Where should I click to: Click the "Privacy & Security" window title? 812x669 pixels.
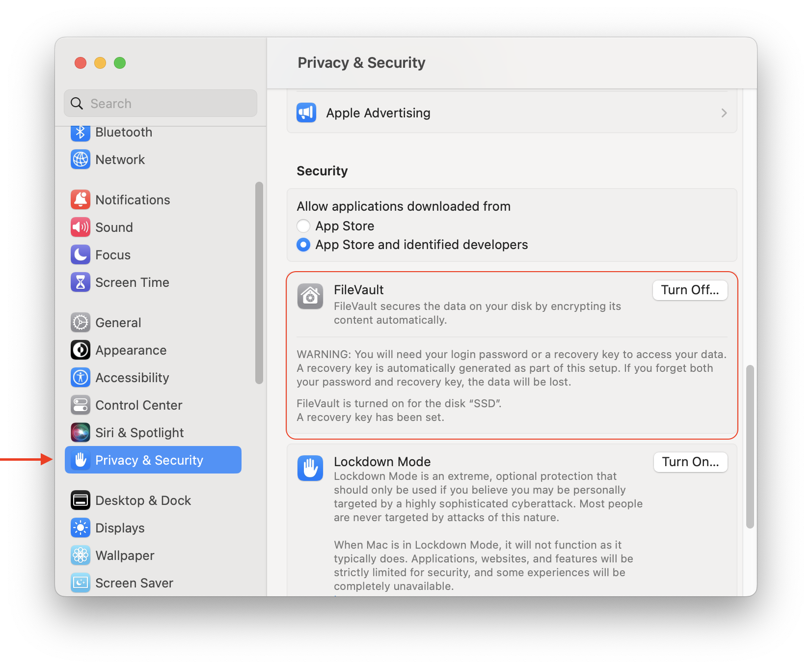(362, 63)
